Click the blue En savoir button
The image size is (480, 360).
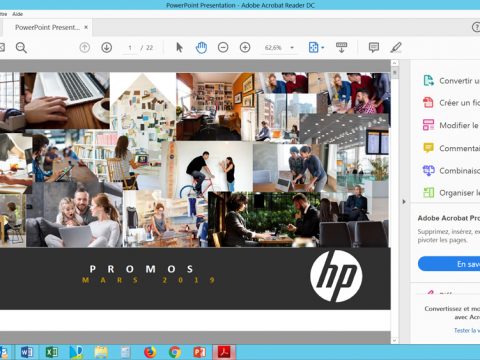click(449, 264)
